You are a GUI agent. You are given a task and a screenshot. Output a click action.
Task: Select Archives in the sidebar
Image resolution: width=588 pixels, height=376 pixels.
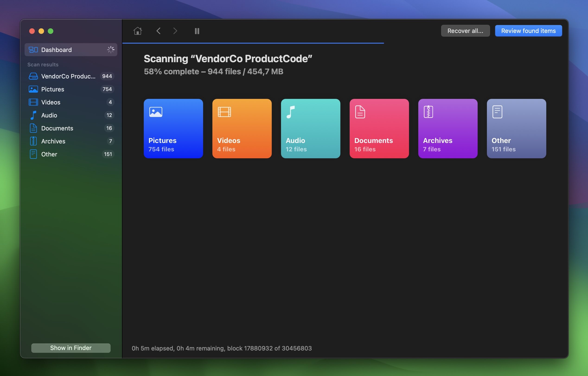(71, 141)
